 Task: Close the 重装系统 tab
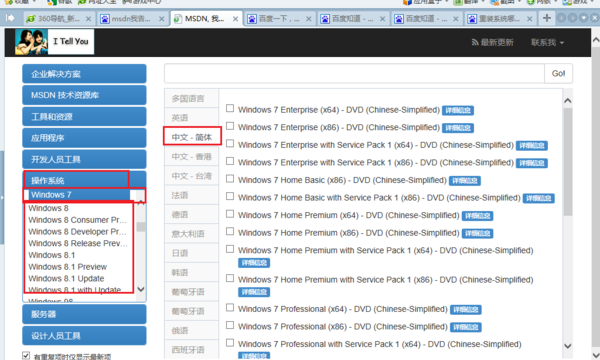coord(529,18)
